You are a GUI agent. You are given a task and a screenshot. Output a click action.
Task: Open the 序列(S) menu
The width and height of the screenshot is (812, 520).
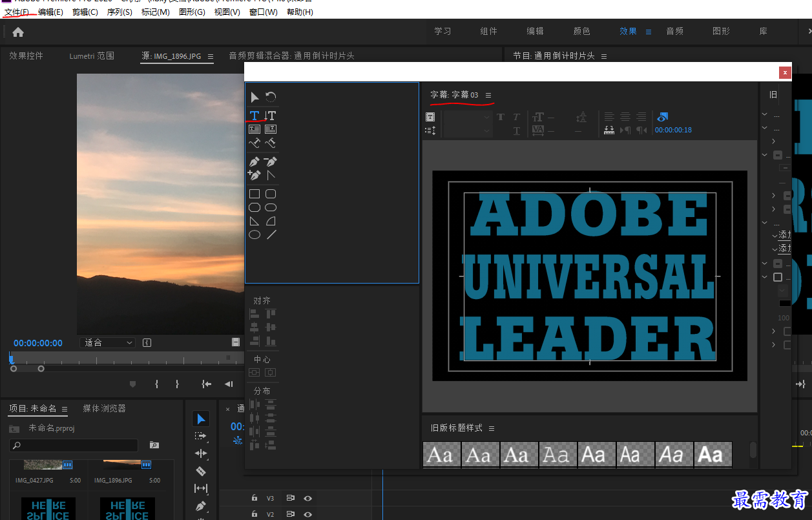120,12
